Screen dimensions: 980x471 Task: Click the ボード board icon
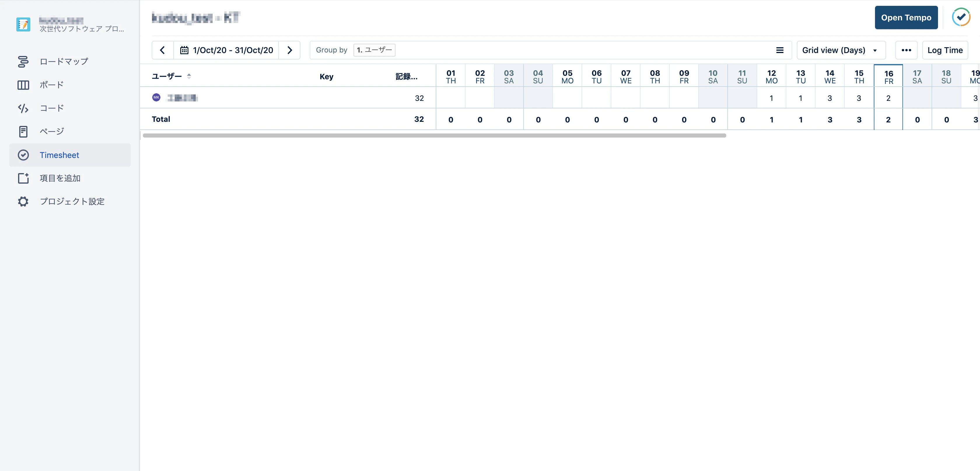(23, 85)
